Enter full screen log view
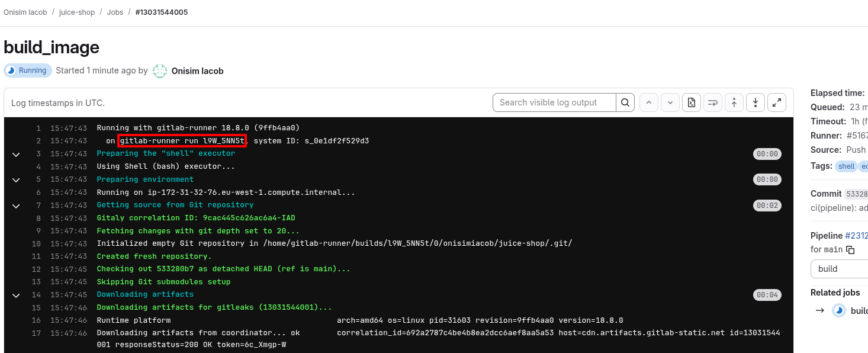868x353 pixels. (777, 102)
